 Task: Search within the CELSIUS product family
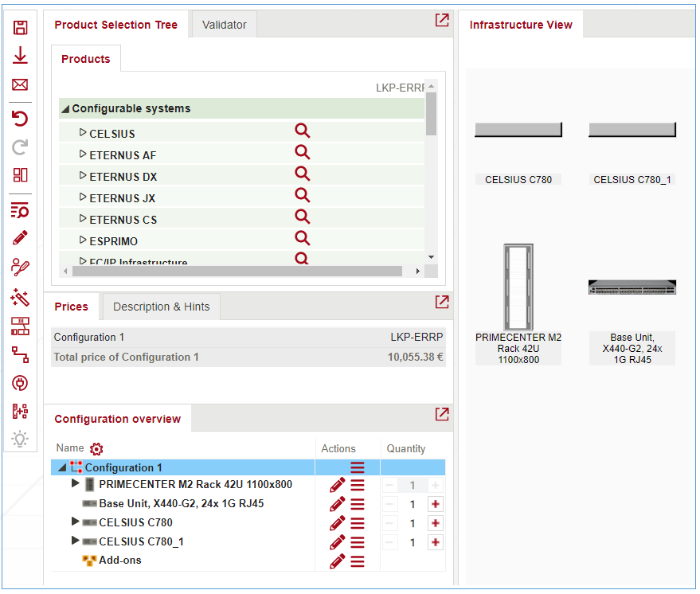click(x=303, y=131)
